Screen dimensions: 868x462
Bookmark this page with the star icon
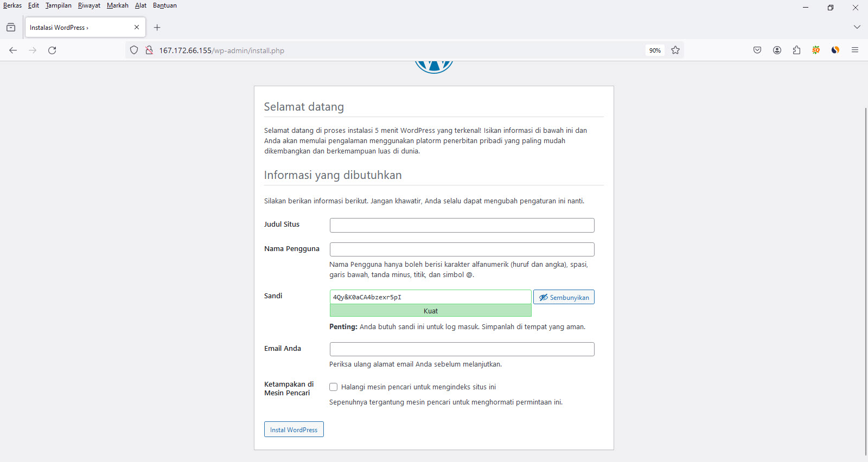[675, 50]
